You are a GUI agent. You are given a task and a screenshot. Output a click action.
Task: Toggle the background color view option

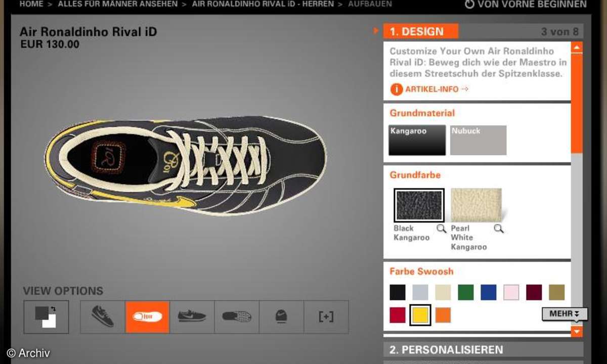click(x=46, y=317)
